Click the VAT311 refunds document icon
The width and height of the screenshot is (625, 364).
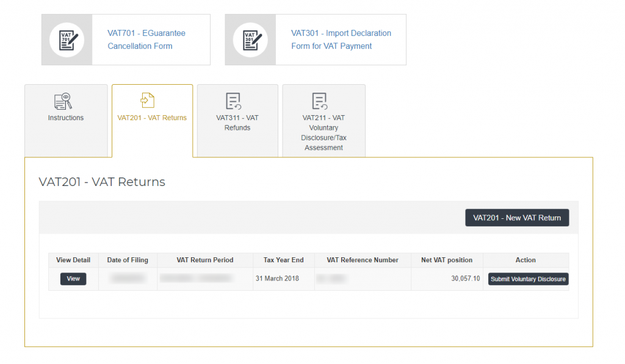point(233,101)
